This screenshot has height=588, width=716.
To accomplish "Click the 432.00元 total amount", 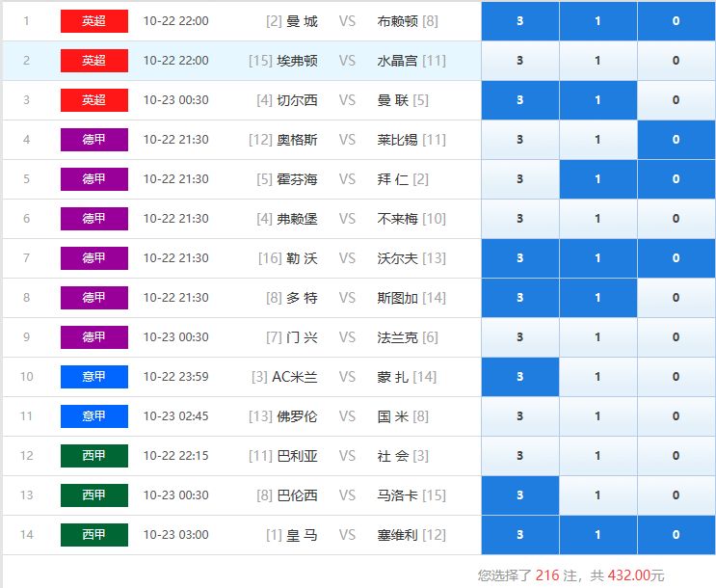I will (x=636, y=575).
